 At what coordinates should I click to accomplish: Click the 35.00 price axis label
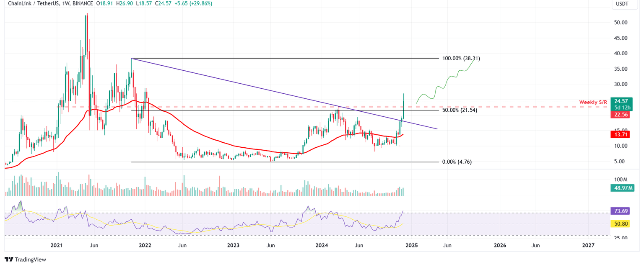click(620, 69)
